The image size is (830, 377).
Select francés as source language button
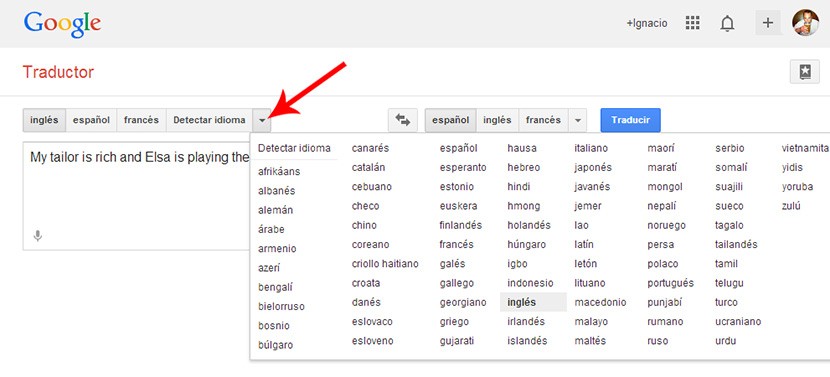point(141,120)
